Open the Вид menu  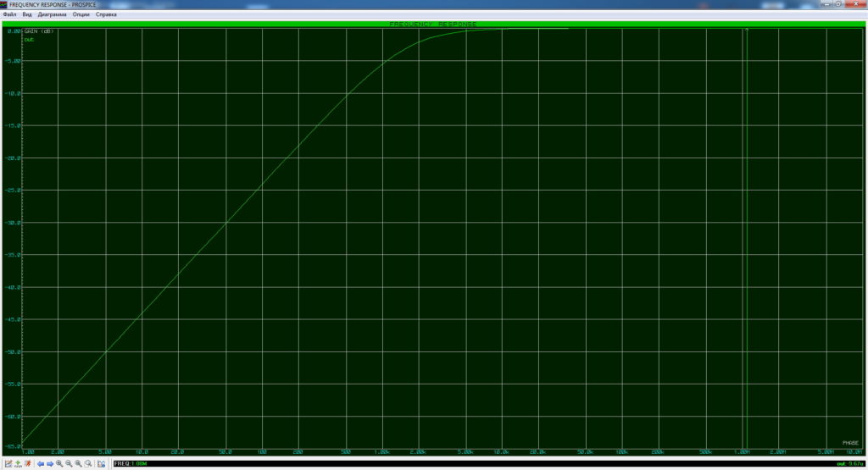point(27,14)
